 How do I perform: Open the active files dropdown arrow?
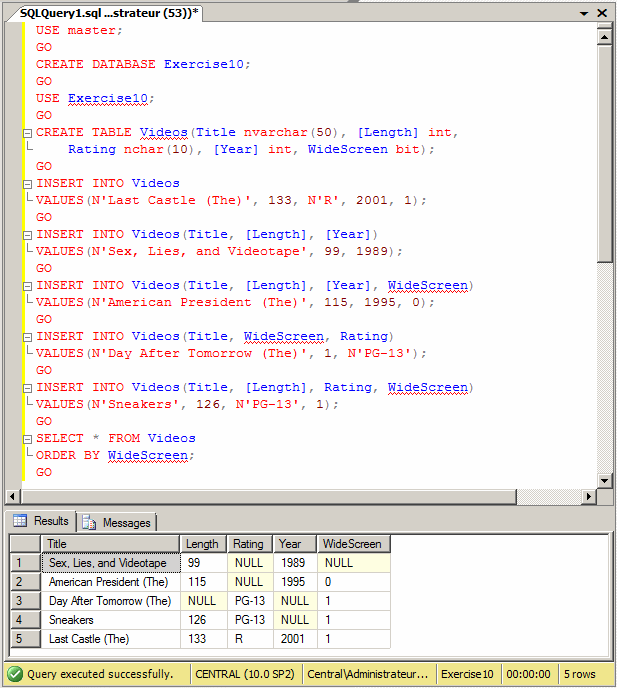(584, 14)
